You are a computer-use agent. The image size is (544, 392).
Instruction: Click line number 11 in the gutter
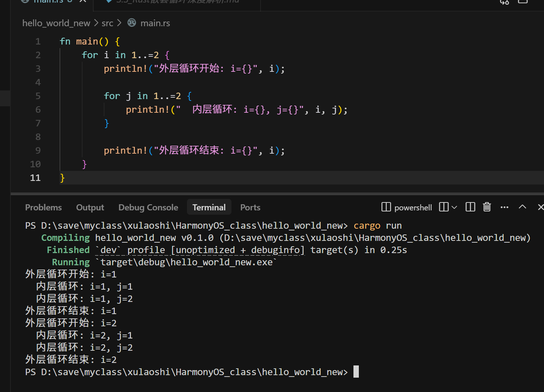(x=36, y=178)
